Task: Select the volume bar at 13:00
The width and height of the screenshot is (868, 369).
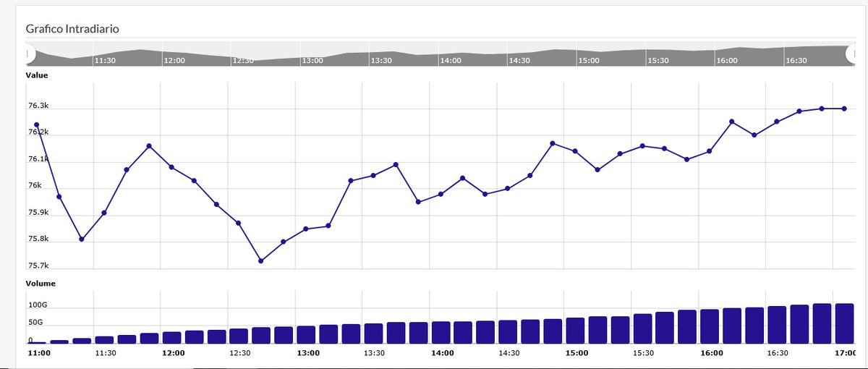Action: tap(306, 334)
